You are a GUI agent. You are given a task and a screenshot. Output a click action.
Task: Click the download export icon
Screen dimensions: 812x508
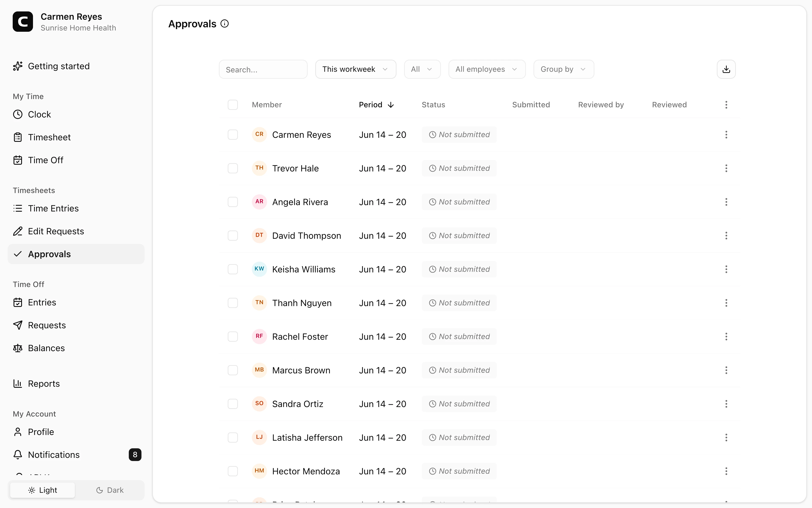[x=726, y=69]
